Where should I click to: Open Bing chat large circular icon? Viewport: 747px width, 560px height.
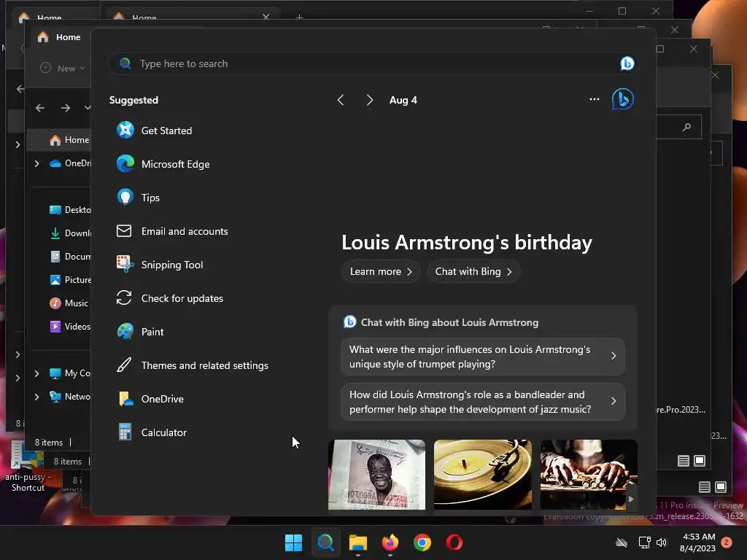pos(623,99)
